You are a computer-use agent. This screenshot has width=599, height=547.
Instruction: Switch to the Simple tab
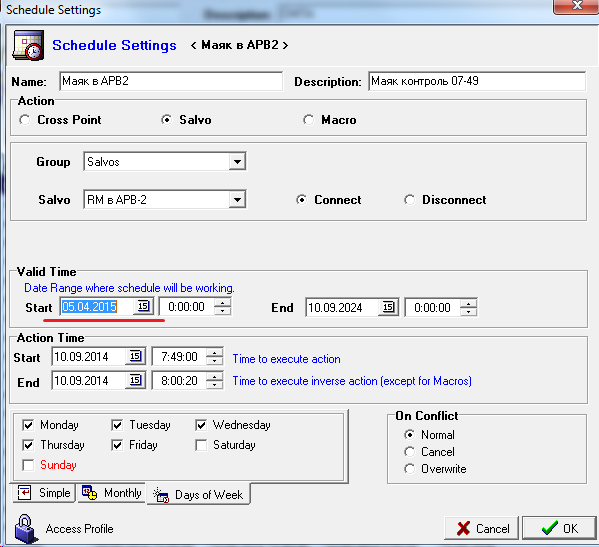(x=44, y=493)
